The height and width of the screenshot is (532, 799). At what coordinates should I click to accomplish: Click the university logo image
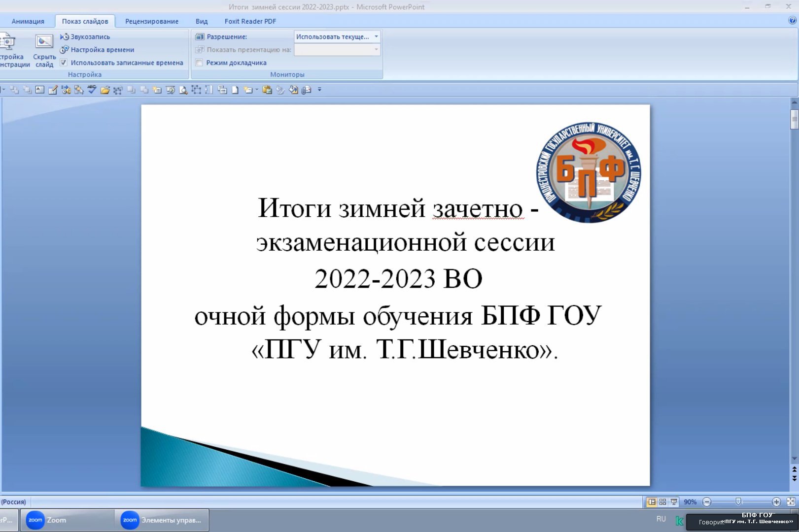589,172
